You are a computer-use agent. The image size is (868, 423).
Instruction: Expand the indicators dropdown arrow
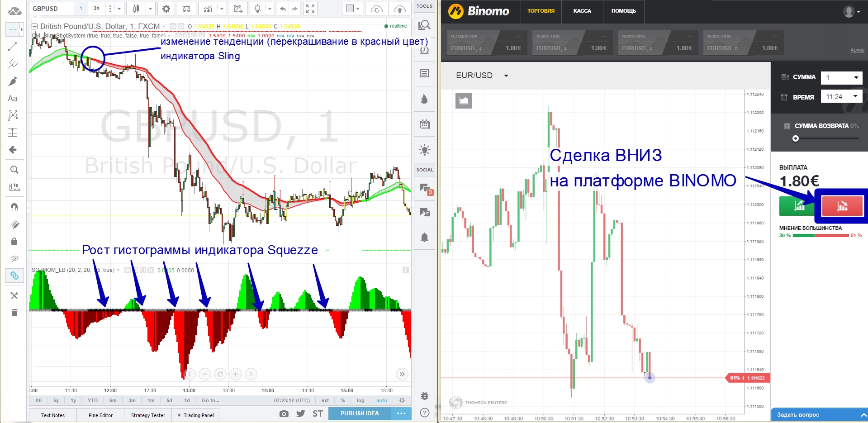[x=222, y=9]
